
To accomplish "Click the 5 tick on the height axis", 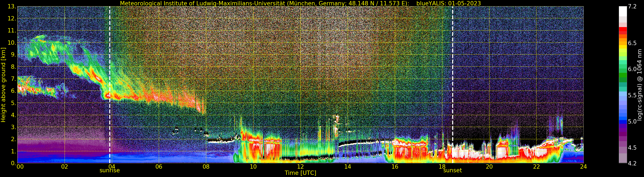I will pos(13,103).
